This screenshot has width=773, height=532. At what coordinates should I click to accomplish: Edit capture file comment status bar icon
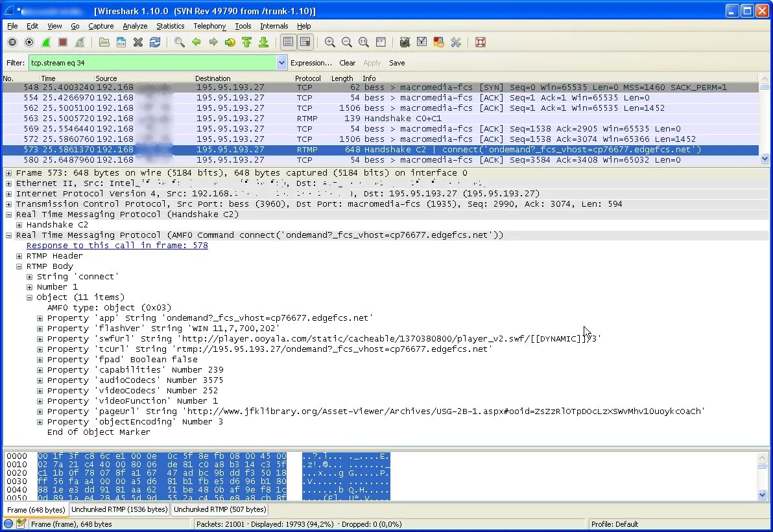[21, 524]
